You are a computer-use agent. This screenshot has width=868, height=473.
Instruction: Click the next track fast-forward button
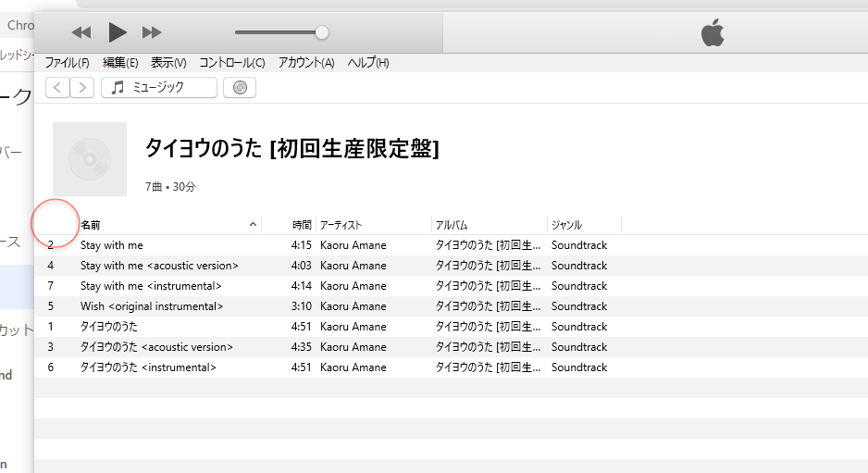point(152,32)
